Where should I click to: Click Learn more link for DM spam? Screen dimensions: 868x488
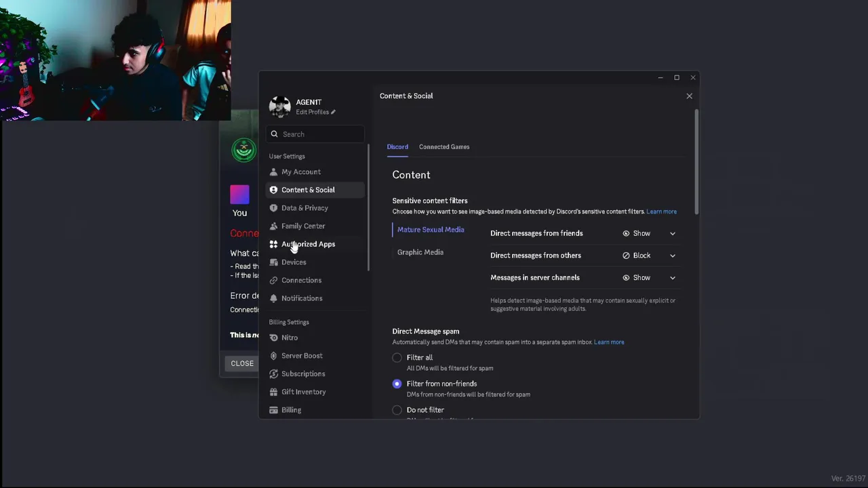click(609, 342)
